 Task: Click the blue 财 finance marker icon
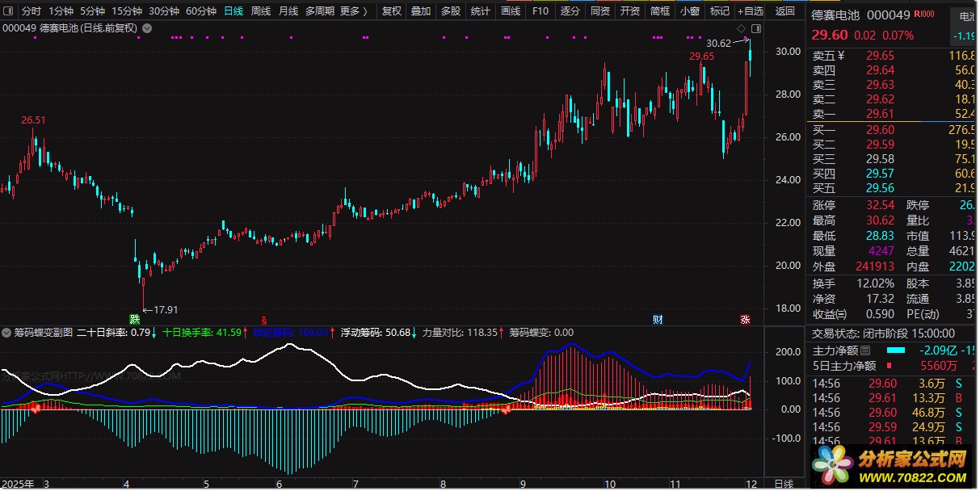[658, 319]
